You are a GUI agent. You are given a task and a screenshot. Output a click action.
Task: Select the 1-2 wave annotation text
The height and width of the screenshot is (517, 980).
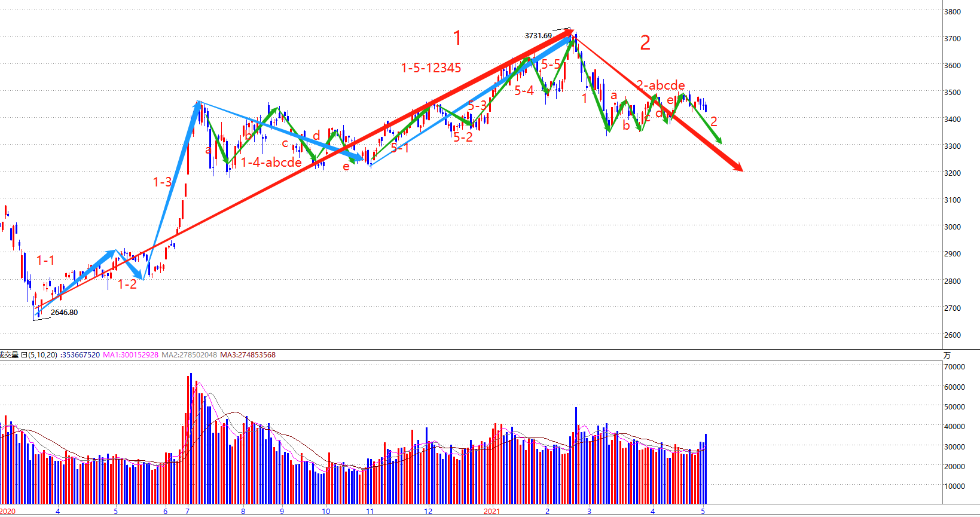(127, 284)
